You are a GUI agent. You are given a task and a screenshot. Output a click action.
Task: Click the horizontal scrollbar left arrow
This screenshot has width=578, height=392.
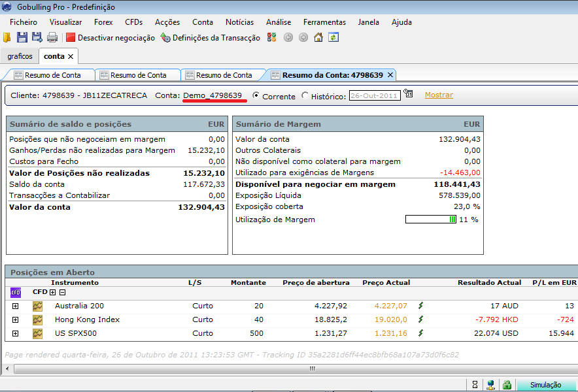point(7,368)
